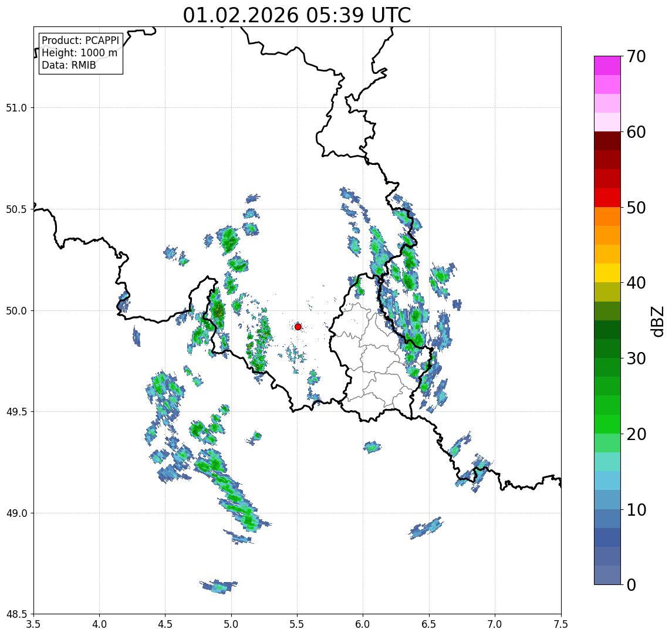Pick the orange colorbar swatch below 50
Image resolution: width=672 pixels, height=636 pixels.
607,216
